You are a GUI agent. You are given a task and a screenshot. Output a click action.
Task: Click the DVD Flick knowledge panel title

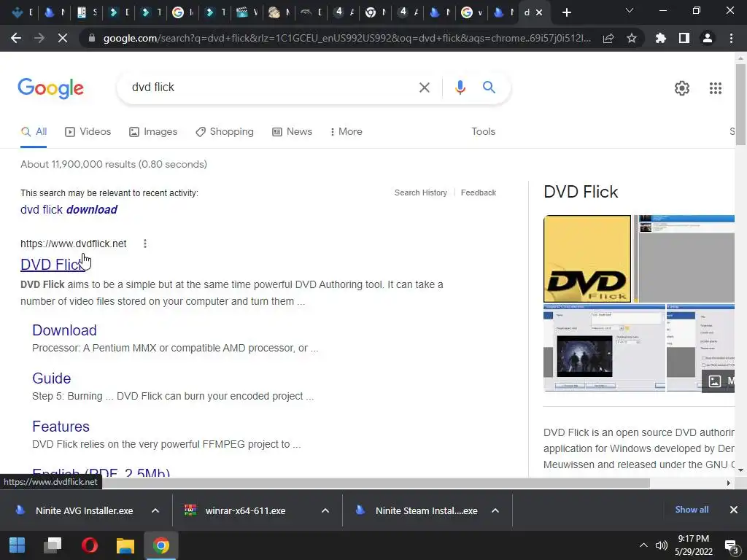[x=581, y=192]
